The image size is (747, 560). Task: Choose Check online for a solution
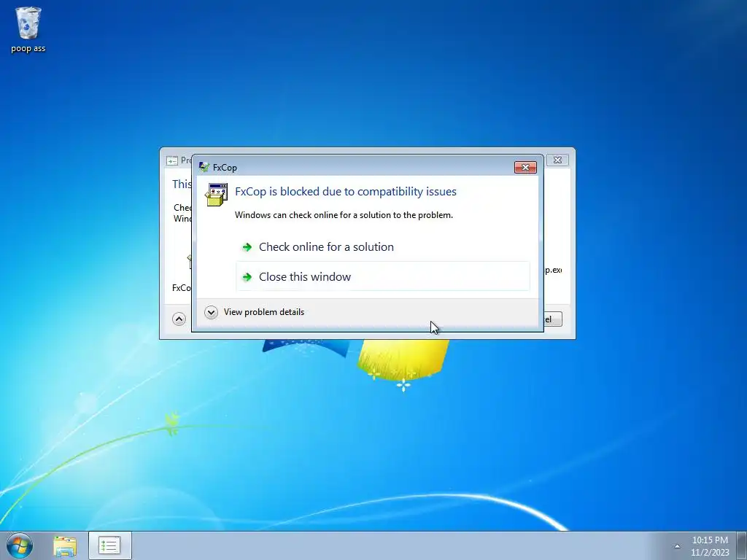(382, 246)
